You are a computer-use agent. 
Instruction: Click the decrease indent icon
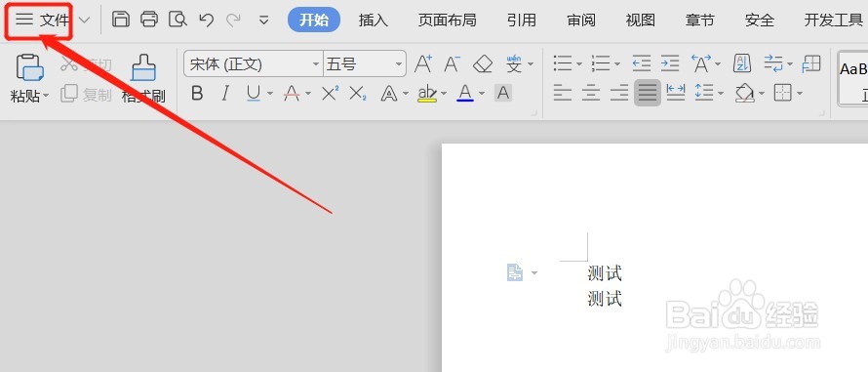[x=642, y=63]
